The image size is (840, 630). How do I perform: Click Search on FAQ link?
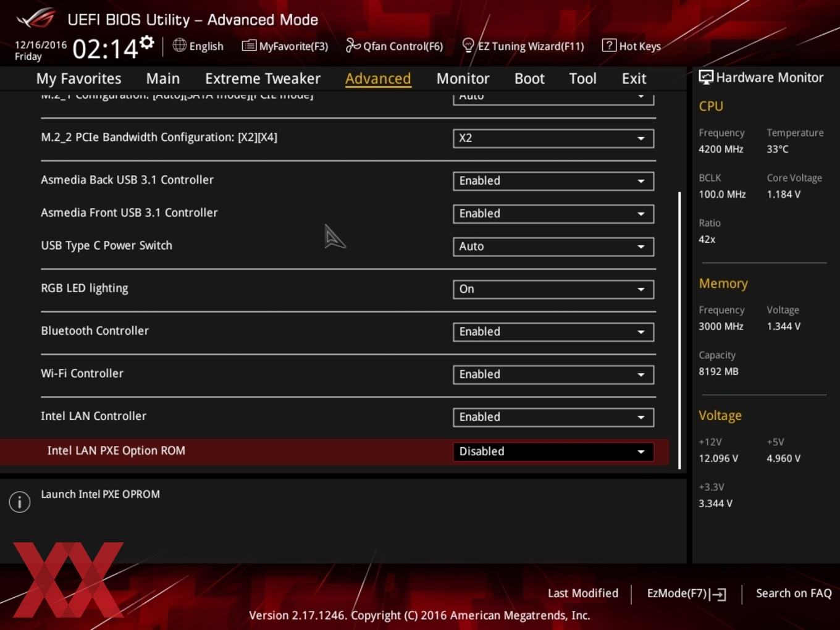[x=794, y=593]
